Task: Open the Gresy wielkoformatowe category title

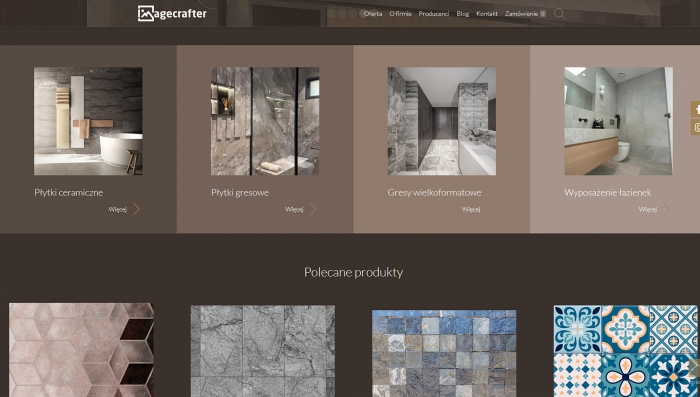Action: coord(434,192)
